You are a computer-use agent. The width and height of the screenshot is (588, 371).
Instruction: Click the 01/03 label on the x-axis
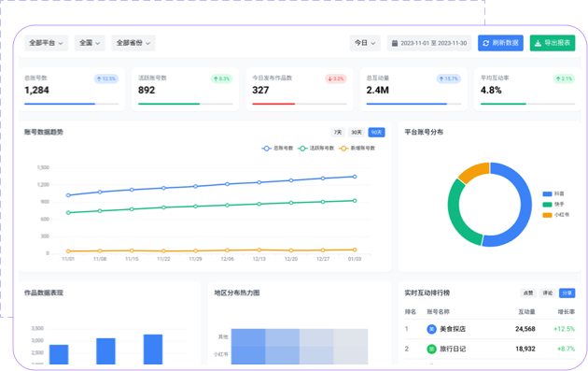[x=355, y=259]
